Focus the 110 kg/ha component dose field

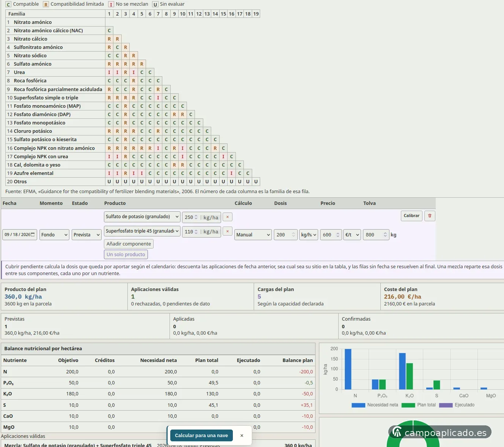click(x=191, y=231)
